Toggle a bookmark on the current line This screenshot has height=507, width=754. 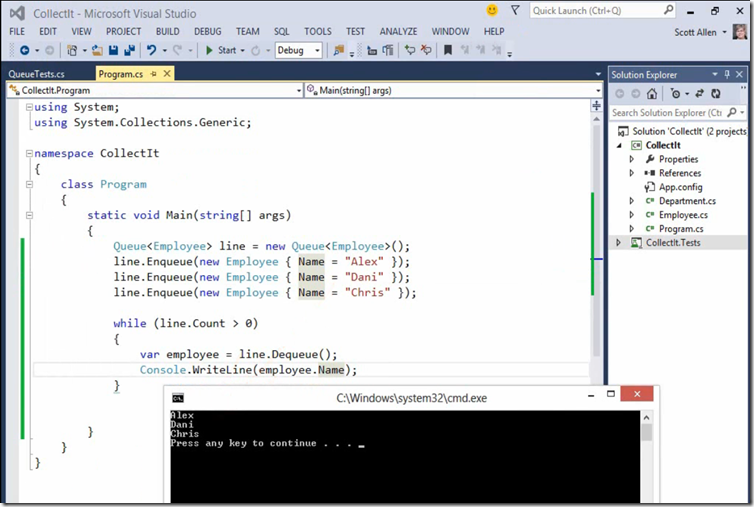pos(448,50)
